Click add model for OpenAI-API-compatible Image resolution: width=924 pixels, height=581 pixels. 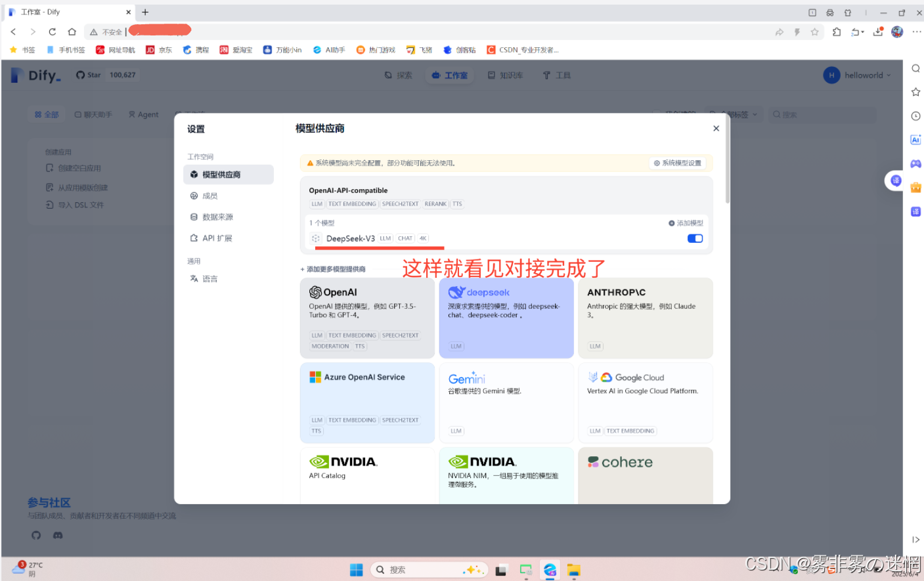click(x=686, y=223)
